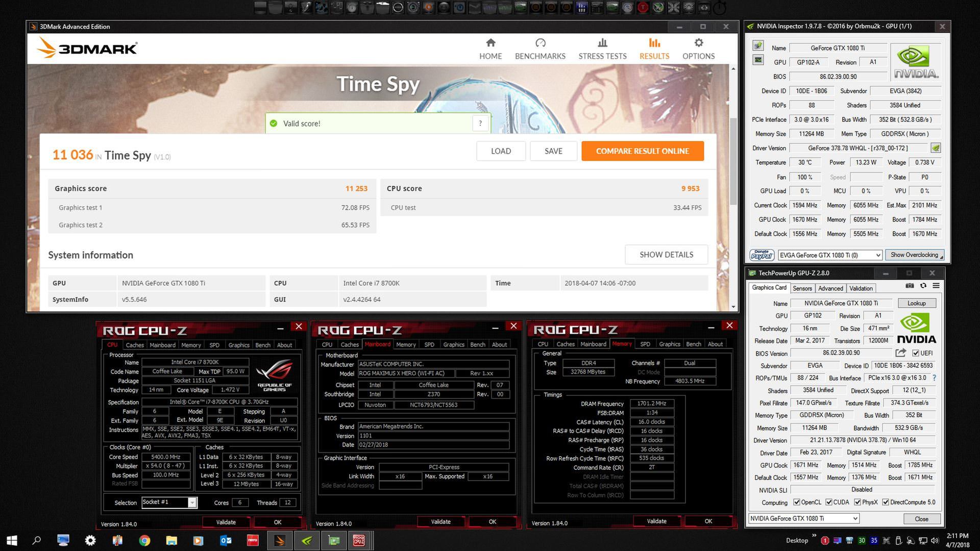This screenshot has width=980, height=551.
Task: Open Graphics tab in first CPU-Z window
Action: [239, 345]
